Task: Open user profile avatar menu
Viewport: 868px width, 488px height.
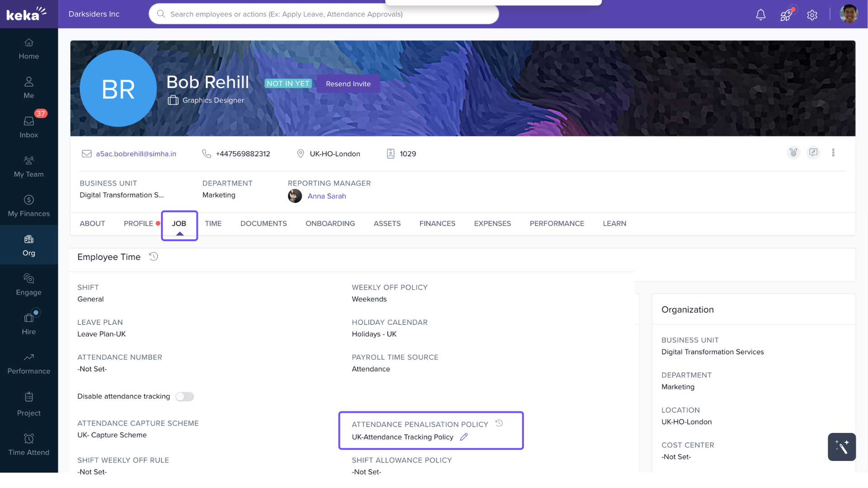Action: click(849, 14)
